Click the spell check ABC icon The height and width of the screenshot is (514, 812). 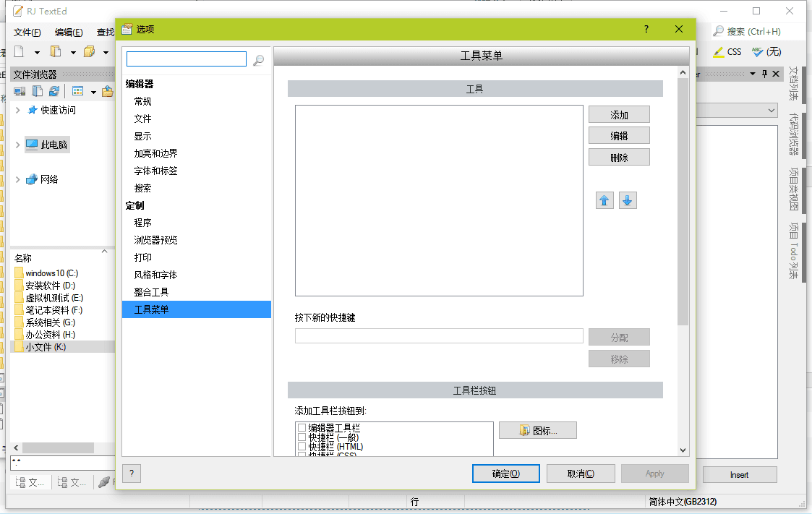pyautogui.click(x=757, y=52)
